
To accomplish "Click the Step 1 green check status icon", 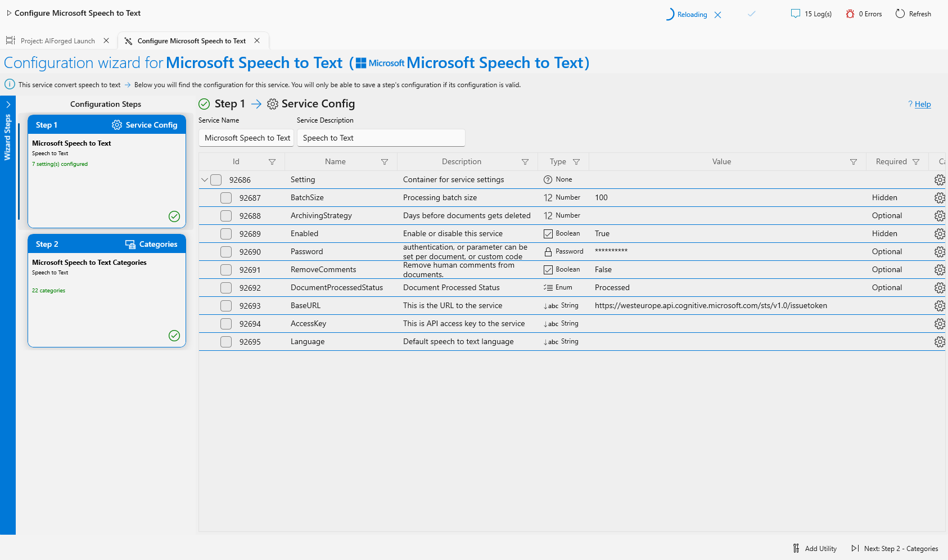I will click(174, 216).
